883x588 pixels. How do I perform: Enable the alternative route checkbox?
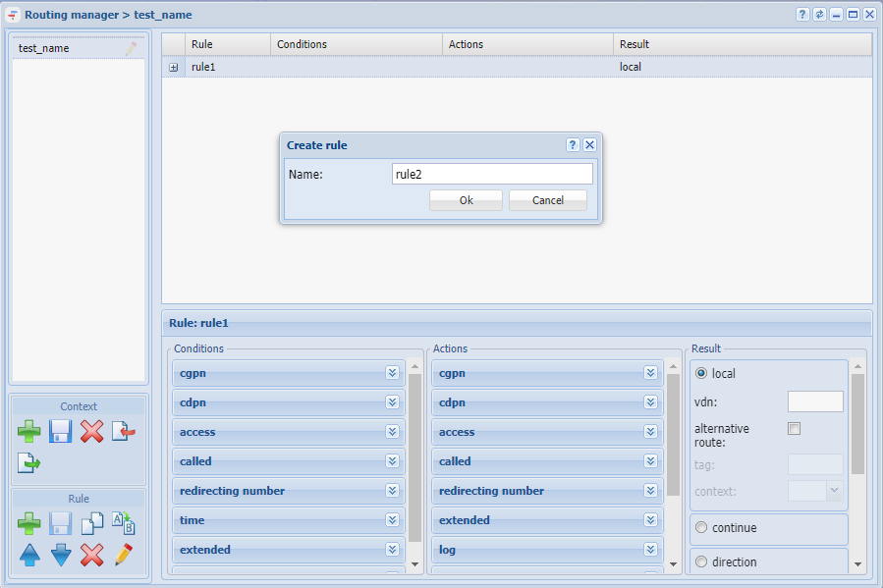794,429
